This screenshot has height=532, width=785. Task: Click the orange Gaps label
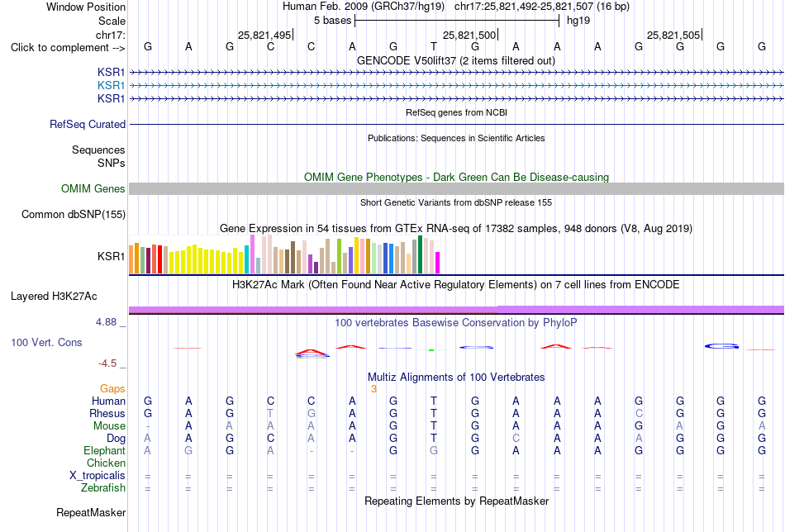[112, 389]
